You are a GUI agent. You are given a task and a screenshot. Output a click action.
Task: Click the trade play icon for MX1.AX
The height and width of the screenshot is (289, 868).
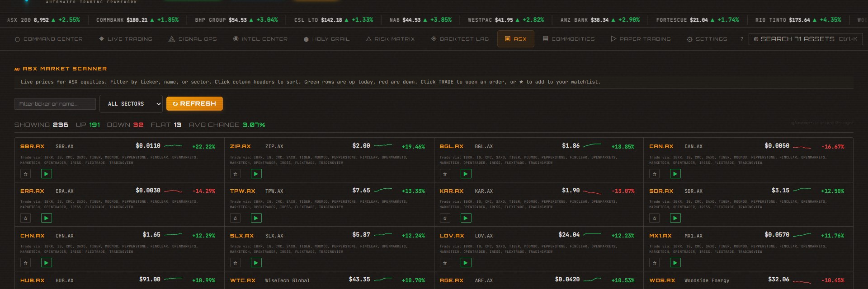click(x=675, y=263)
